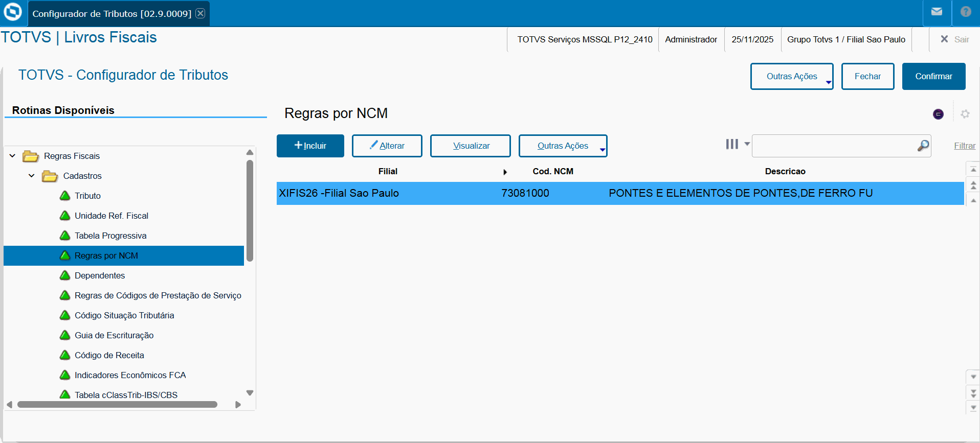Image resolution: width=980 pixels, height=443 pixels.
Task: Click the Visualizar button
Action: click(471, 146)
